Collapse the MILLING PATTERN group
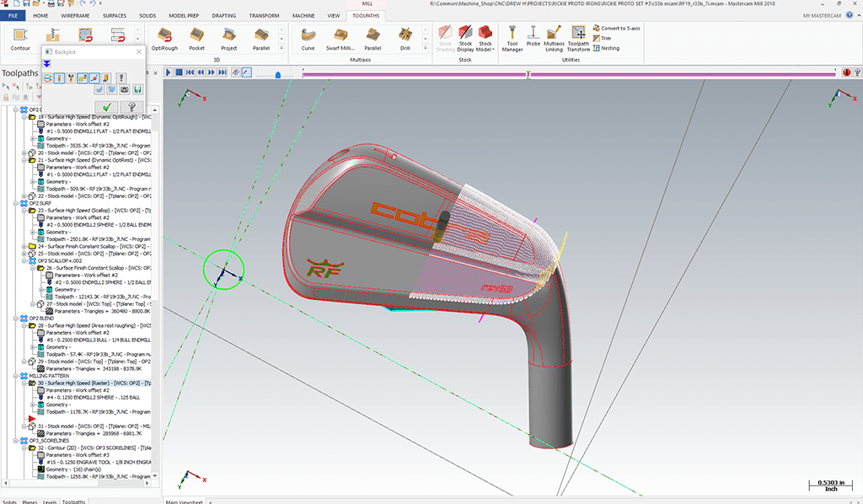This screenshot has width=863, height=504. point(16,376)
